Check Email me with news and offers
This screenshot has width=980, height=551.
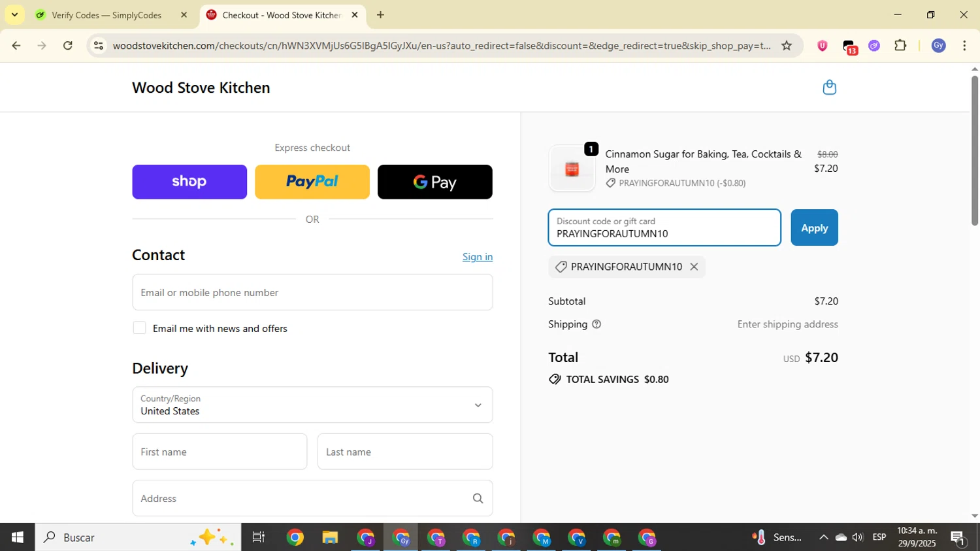[139, 328]
